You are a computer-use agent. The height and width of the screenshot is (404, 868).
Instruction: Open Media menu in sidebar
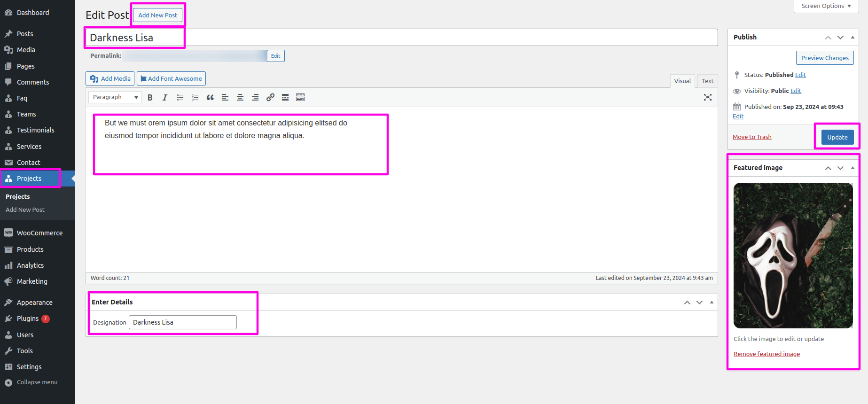click(x=38, y=50)
